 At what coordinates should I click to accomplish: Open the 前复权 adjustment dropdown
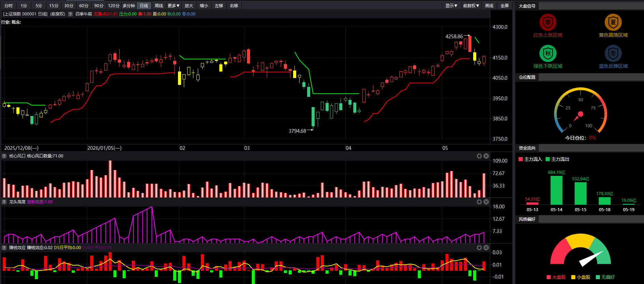click(471, 5)
